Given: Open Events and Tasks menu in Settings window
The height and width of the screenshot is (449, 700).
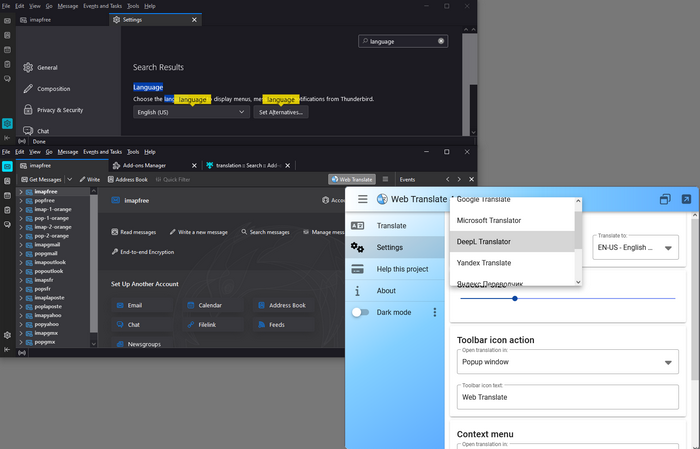Looking at the screenshot, I should [x=102, y=6].
